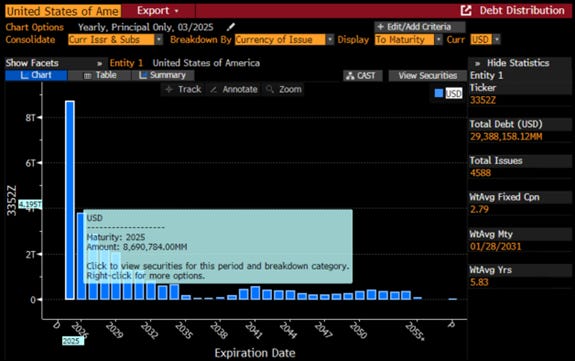575x361 pixels.
Task: Open the Debt Distribution pop-out icon
Action: (x=466, y=10)
